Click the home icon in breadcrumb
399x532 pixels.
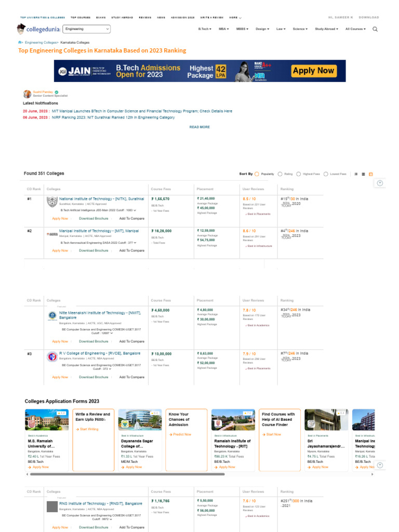20,43
